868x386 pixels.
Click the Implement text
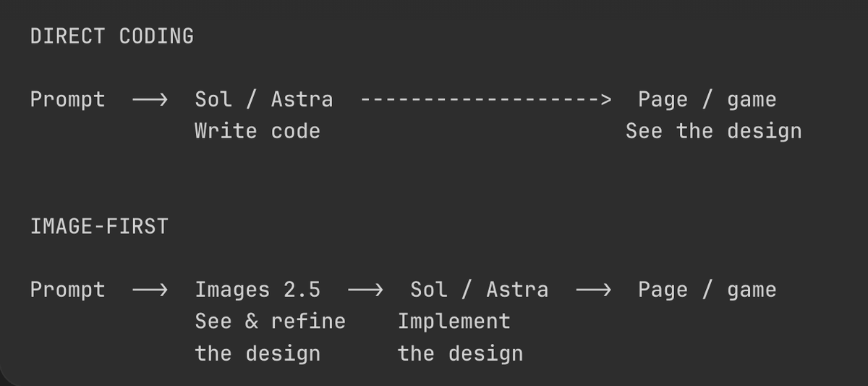(454, 322)
